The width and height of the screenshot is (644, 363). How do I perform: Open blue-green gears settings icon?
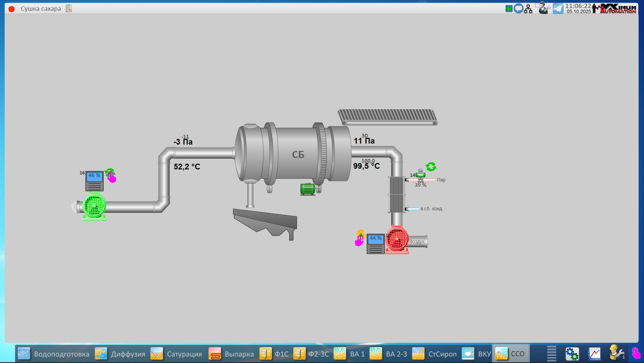pyautogui.click(x=572, y=354)
